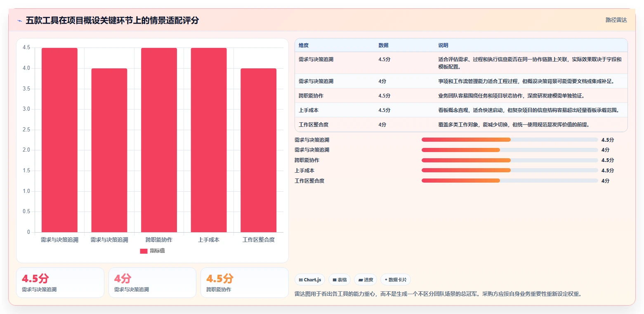The height and width of the screenshot is (314, 644).
Task: Click the 工作区整合度 label under the chart
Action: click(x=258, y=240)
